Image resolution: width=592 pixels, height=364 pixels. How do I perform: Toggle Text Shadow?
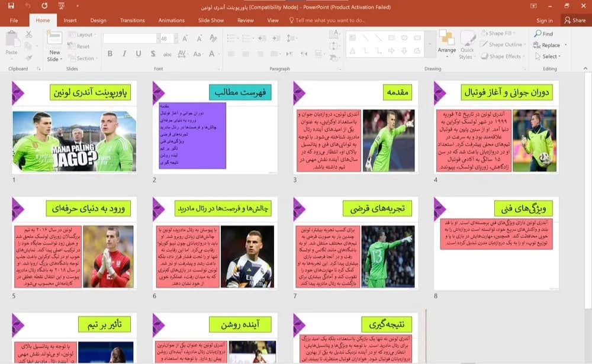153,54
